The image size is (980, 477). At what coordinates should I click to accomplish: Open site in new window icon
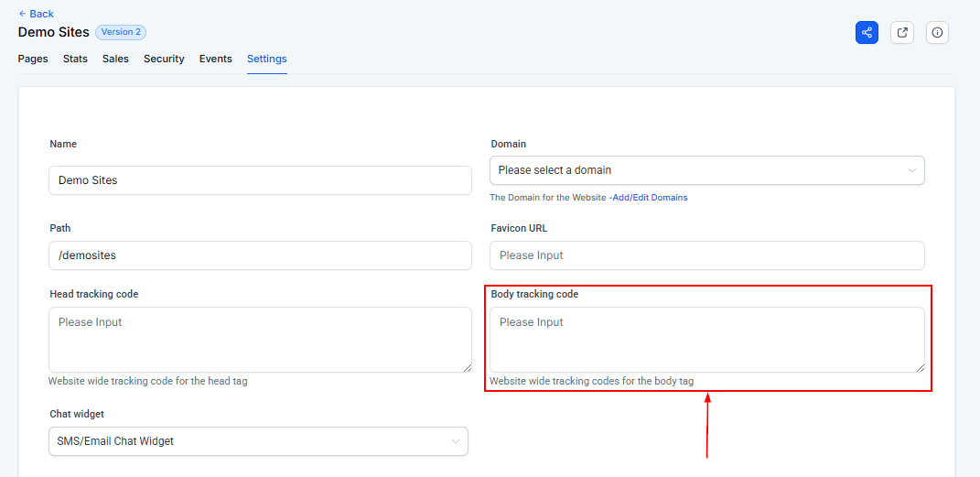[x=902, y=32]
